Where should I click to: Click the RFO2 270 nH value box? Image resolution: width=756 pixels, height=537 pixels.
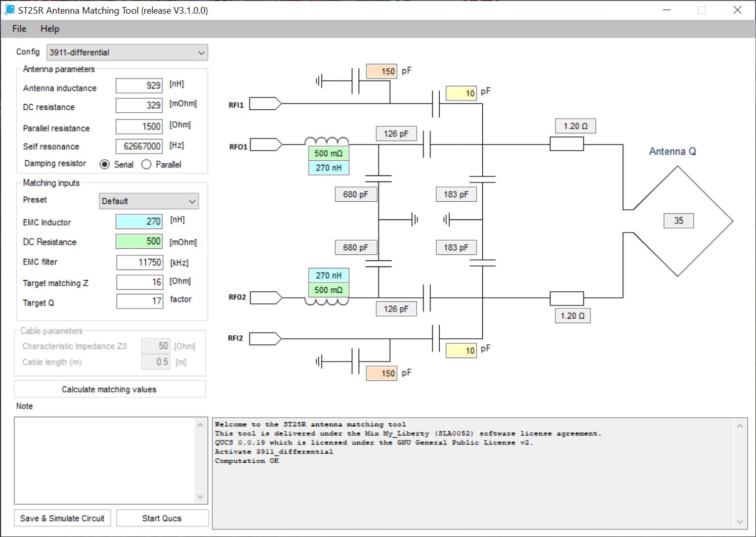(x=328, y=276)
